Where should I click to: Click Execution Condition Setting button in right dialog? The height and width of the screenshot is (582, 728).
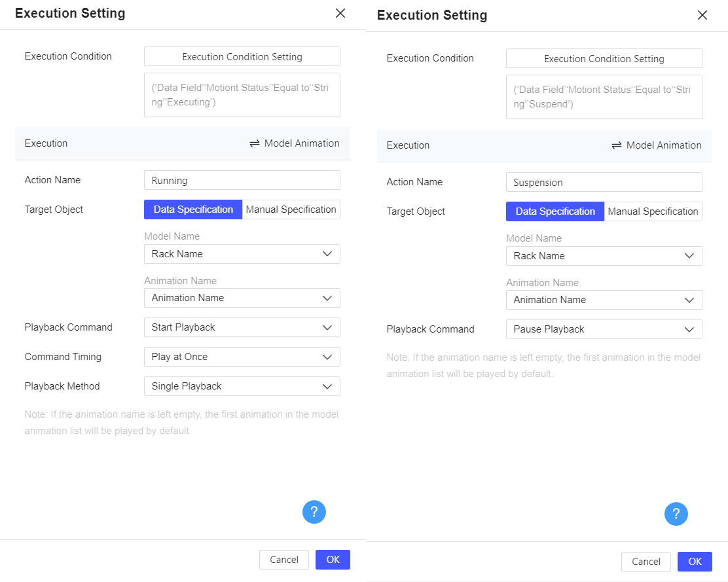(604, 58)
